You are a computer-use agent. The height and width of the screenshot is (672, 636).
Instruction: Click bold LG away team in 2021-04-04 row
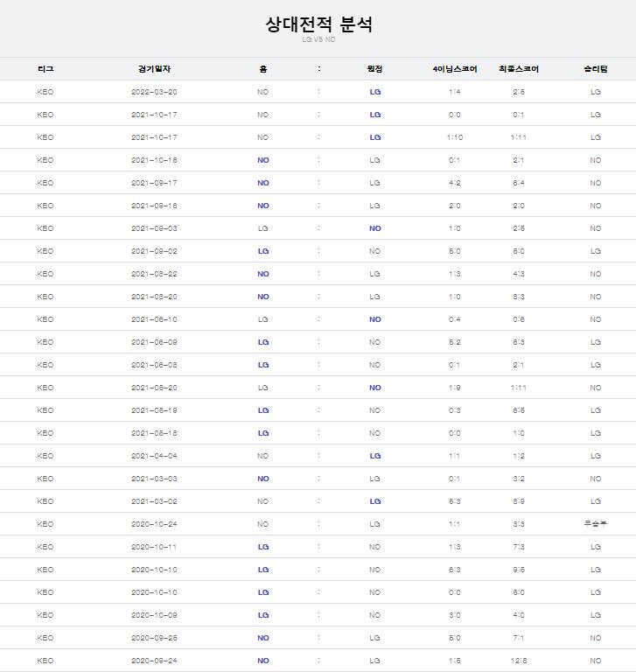coord(375,456)
